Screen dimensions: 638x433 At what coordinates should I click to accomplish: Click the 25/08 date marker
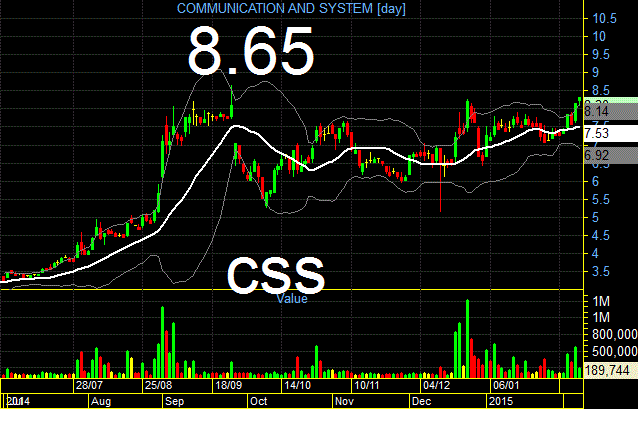click(158, 385)
